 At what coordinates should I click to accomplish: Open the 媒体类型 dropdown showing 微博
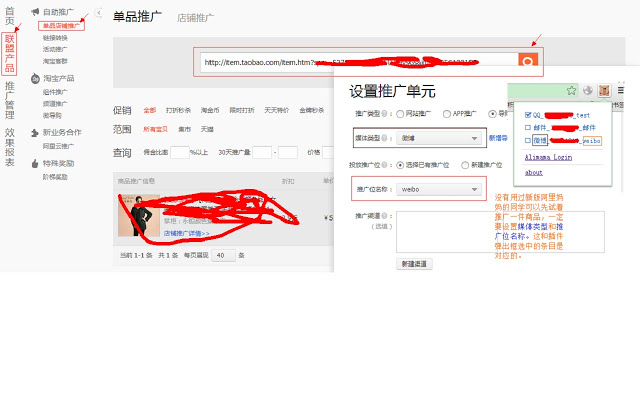pyautogui.click(x=439, y=138)
